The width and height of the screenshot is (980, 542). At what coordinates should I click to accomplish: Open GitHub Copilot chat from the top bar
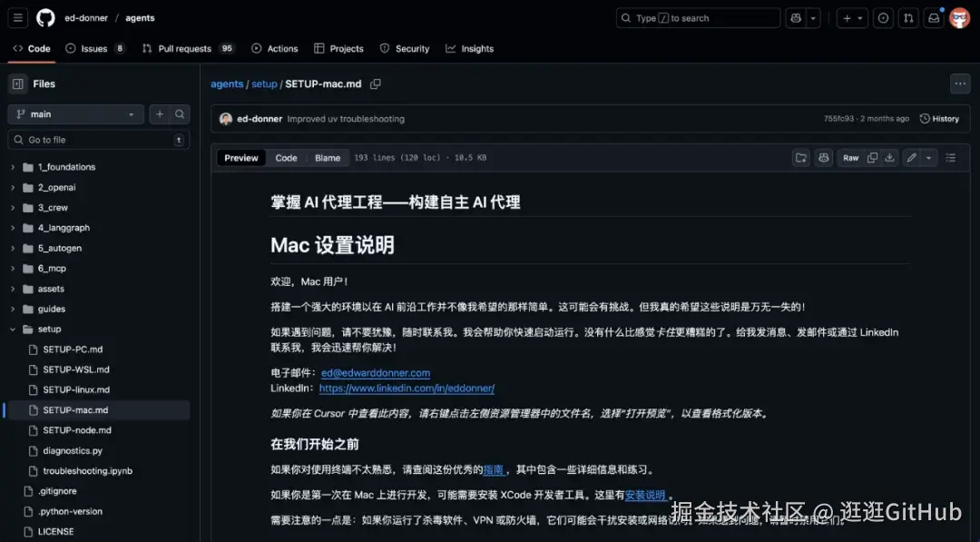coord(794,17)
